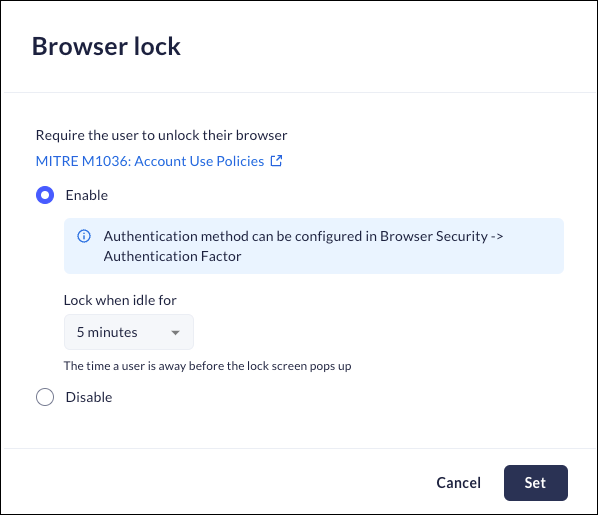
Task: Select the Disable radio button
Action: [x=45, y=397]
